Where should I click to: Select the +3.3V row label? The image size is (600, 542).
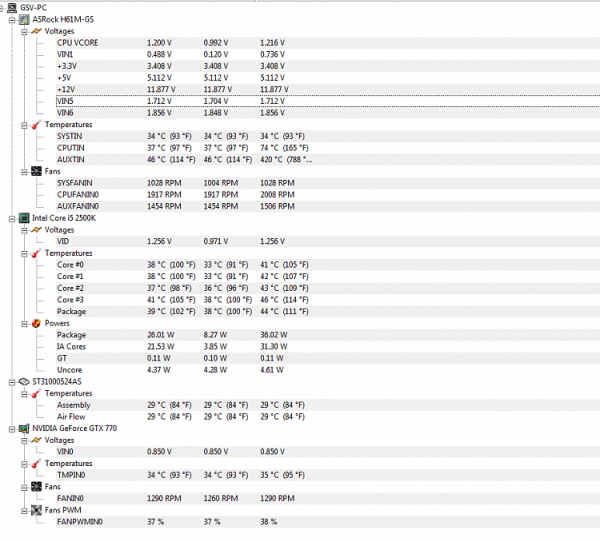[67, 66]
